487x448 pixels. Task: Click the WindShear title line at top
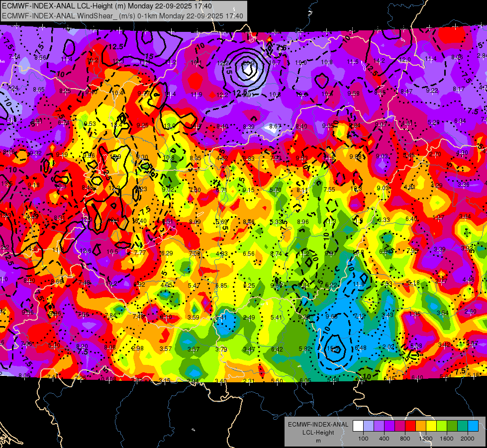point(122,16)
